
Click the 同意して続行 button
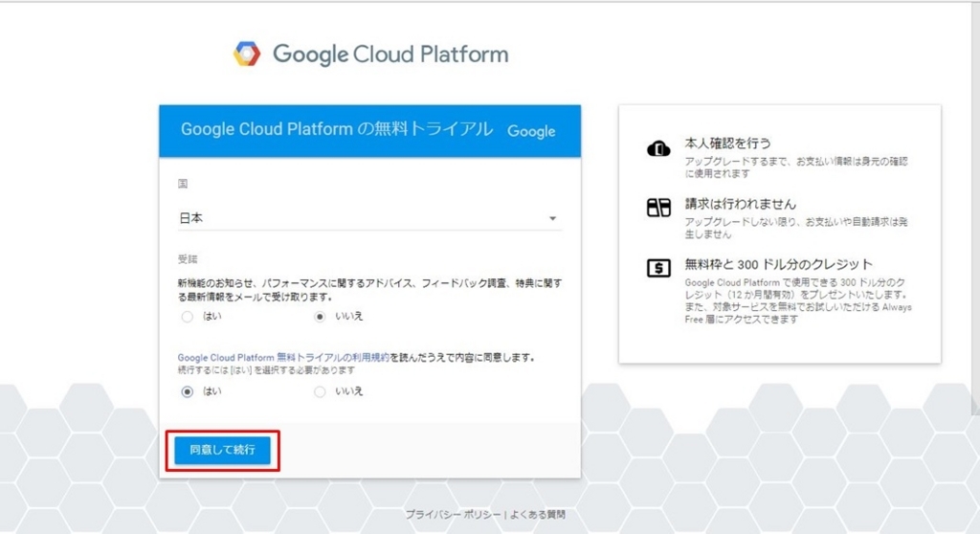[222, 450]
